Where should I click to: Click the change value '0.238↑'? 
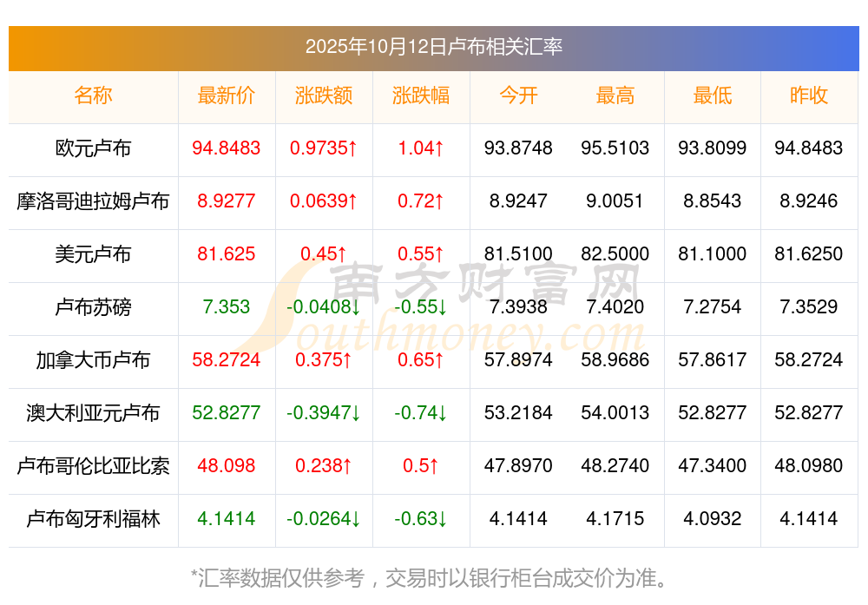pyautogui.click(x=323, y=465)
